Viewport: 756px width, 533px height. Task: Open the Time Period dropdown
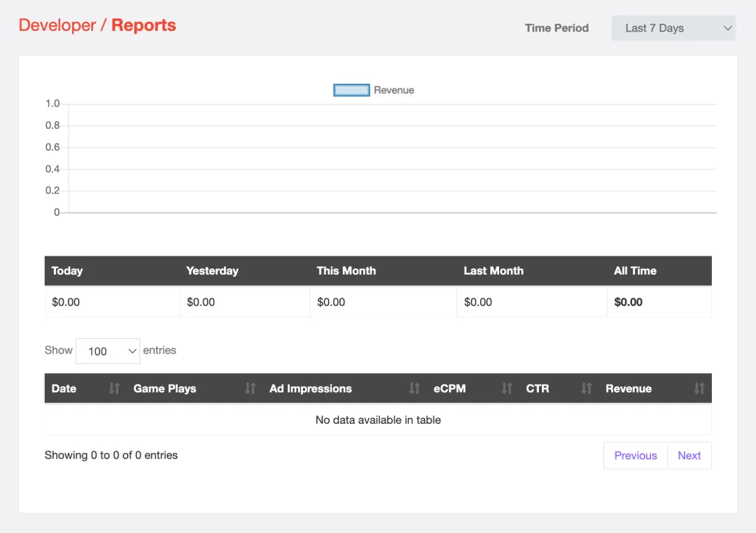[673, 28]
